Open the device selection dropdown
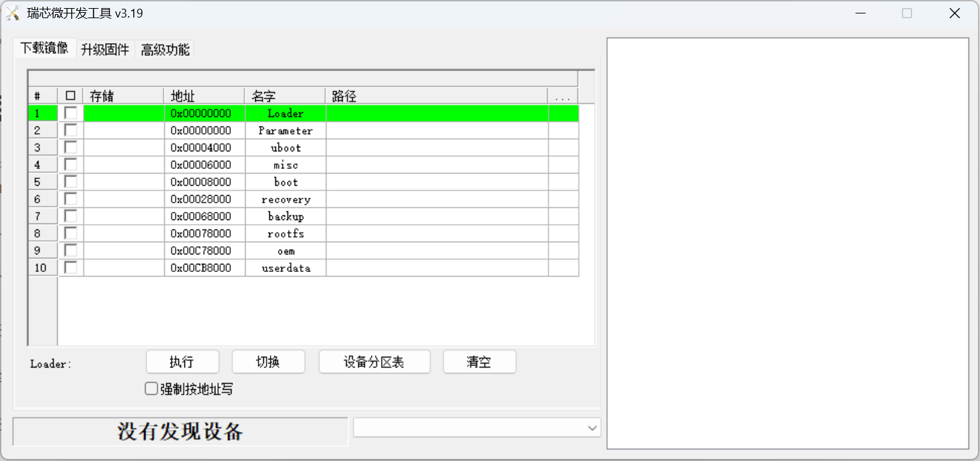 pyautogui.click(x=477, y=428)
